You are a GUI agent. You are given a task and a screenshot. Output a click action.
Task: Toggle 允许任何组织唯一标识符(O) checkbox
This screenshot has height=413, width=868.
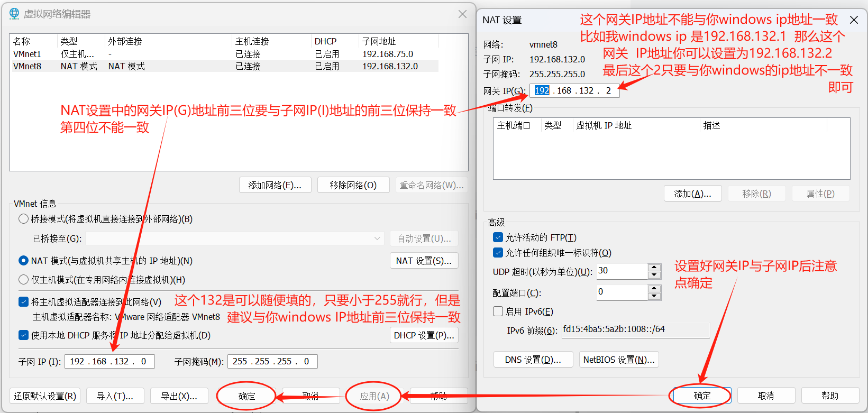point(498,253)
